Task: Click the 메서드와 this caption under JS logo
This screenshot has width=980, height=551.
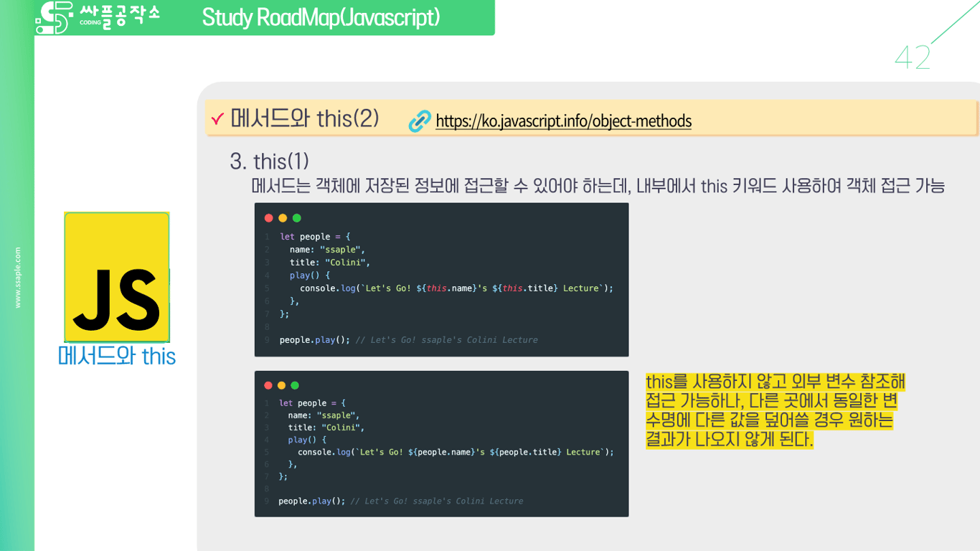Action: 116,356
